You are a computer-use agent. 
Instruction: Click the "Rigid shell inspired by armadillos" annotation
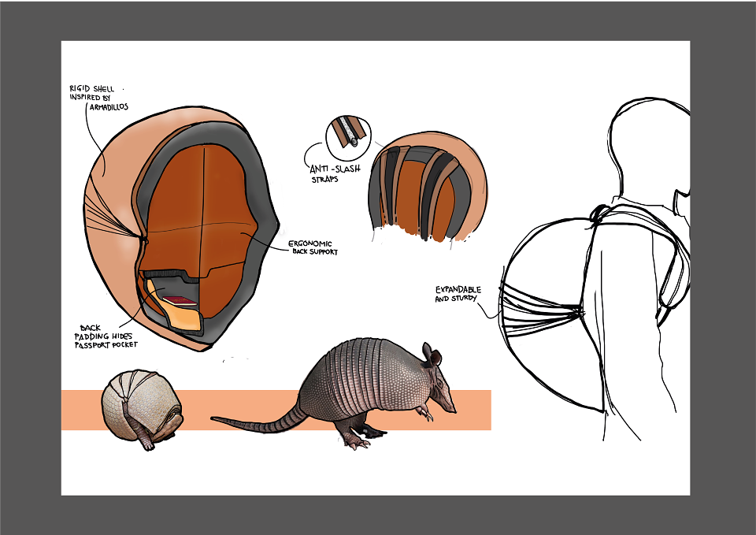coord(99,98)
